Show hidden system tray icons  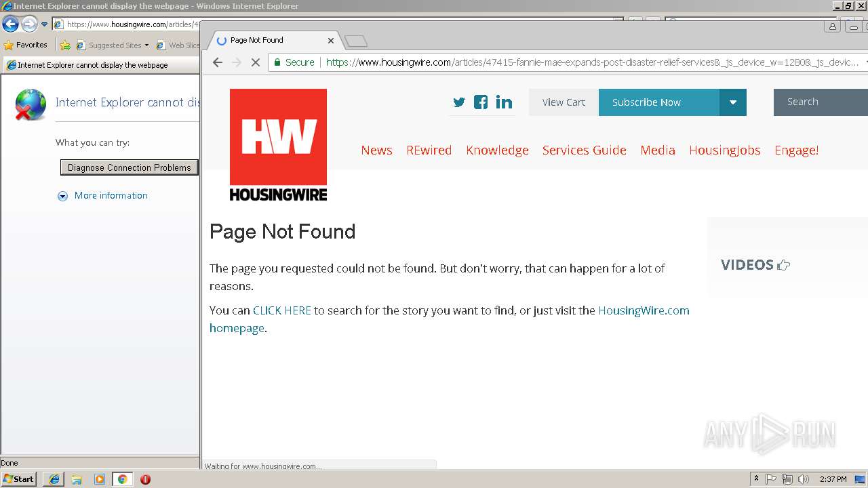[x=756, y=479]
